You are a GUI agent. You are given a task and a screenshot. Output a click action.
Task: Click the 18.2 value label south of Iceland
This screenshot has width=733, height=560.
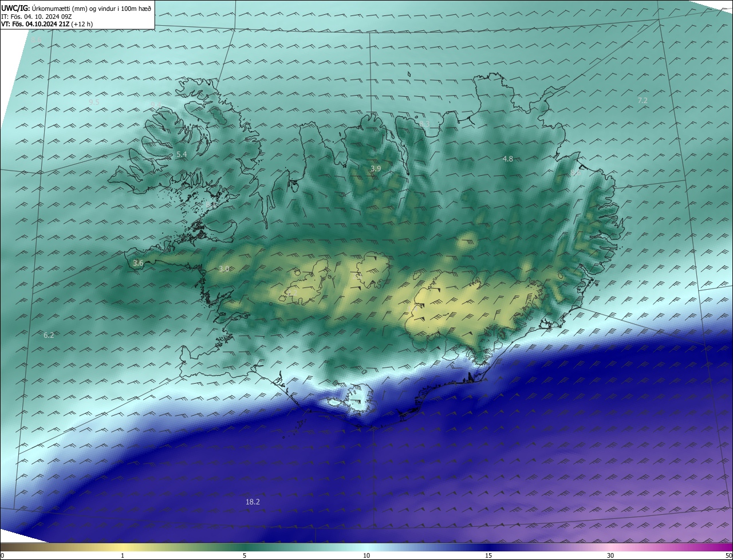pyautogui.click(x=253, y=502)
